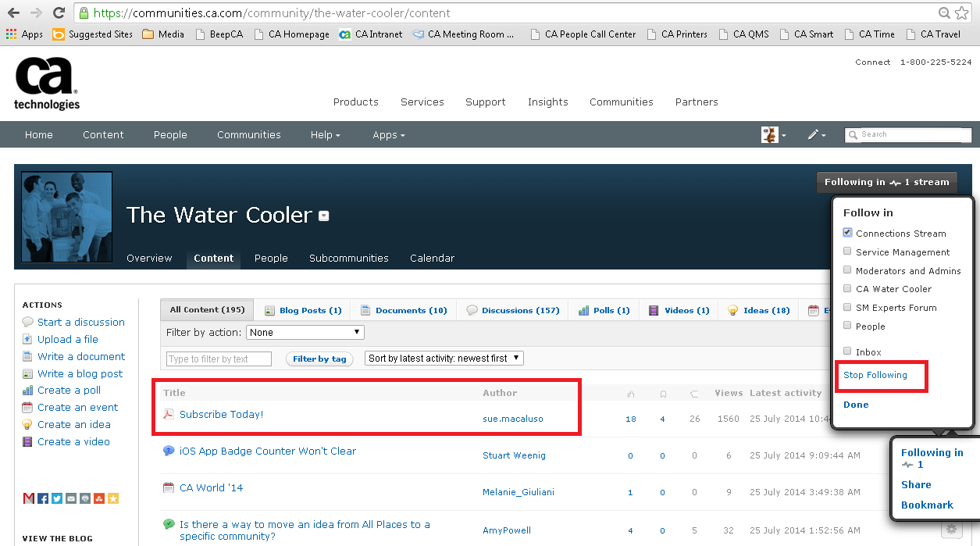
Task: Open the Communities item in gray navbar
Action: pyautogui.click(x=249, y=134)
